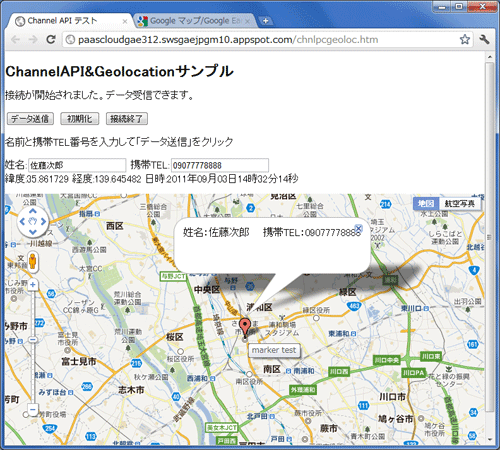Pan map right with arrow control
This screenshot has width=500, height=450.
pyautogui.click(x=43, y=221)
